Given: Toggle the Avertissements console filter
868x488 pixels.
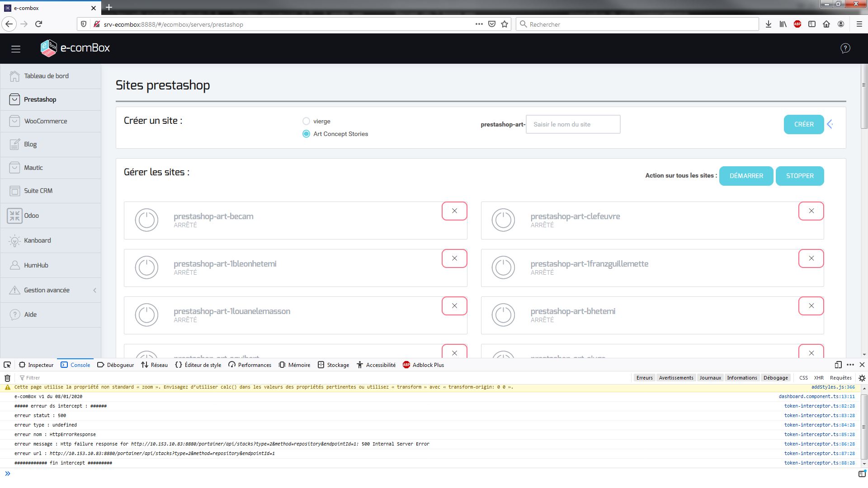Looking at the screenshot, I should tap(676, 378).
